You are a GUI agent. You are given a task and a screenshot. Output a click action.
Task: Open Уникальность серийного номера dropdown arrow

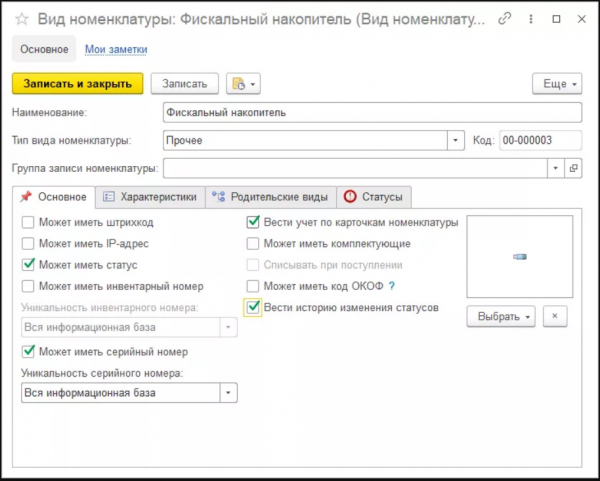point(228,393)
